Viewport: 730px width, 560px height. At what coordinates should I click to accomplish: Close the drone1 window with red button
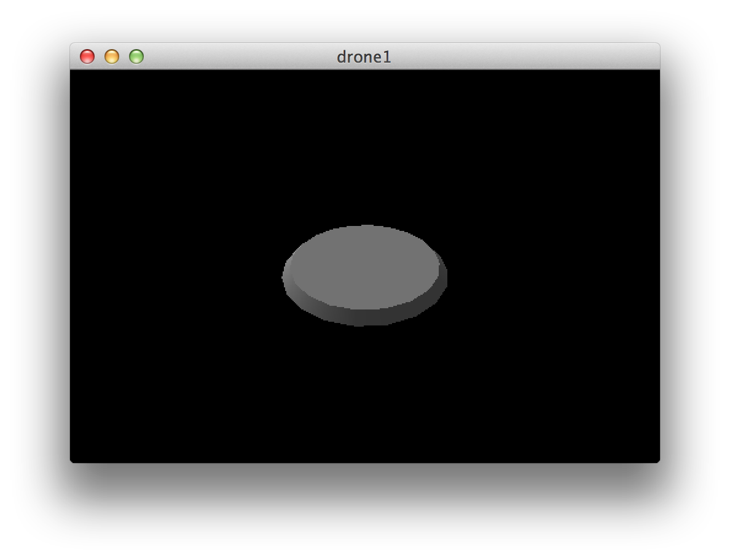coord(87,57)
